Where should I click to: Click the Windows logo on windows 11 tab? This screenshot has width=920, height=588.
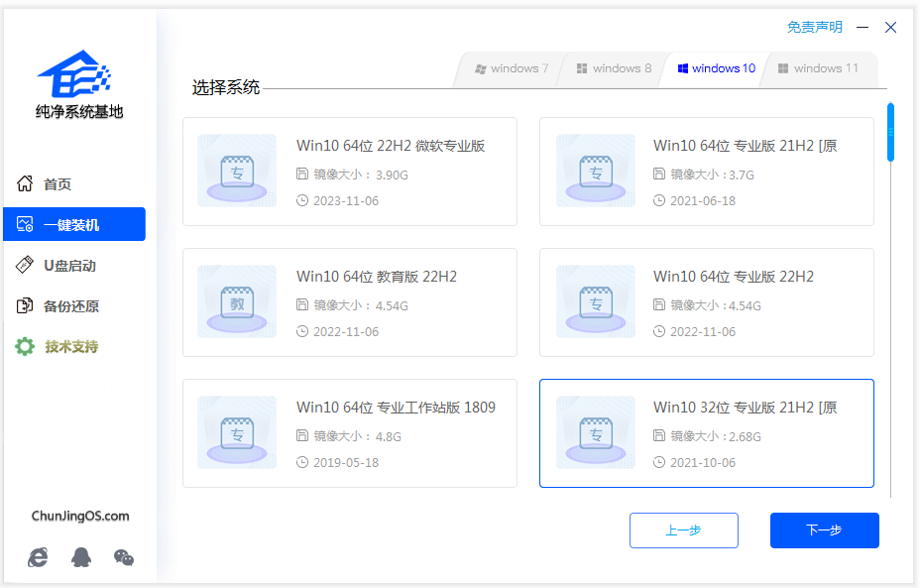pyautogui.click(x=783, y=68)
